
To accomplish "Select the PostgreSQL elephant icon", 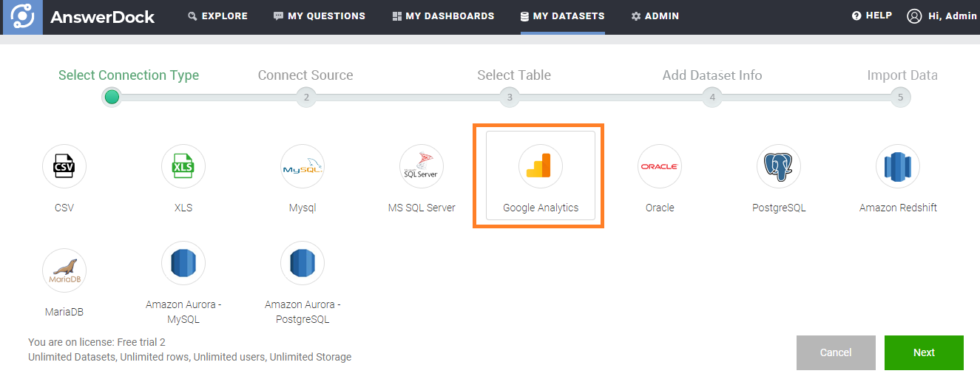I will point(779,166).
